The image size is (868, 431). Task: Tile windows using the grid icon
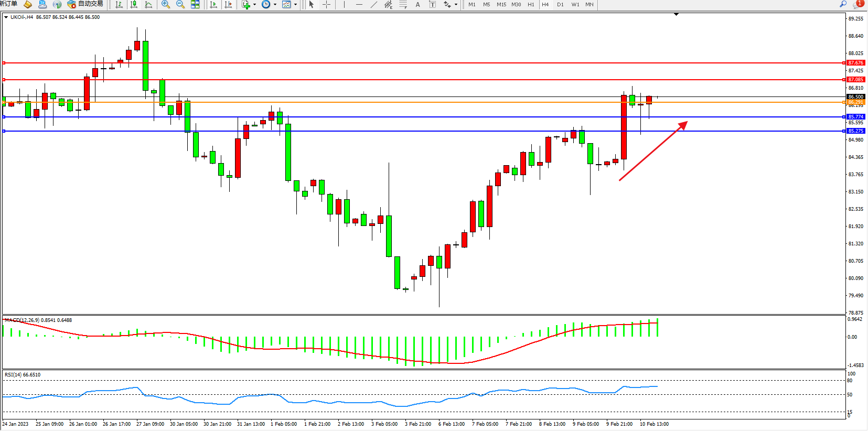pos(195,4)
